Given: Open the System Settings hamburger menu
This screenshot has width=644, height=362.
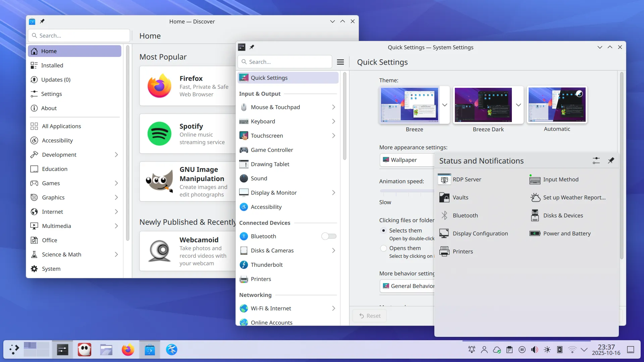Looking at the screenshot, I should click(340, 62).
